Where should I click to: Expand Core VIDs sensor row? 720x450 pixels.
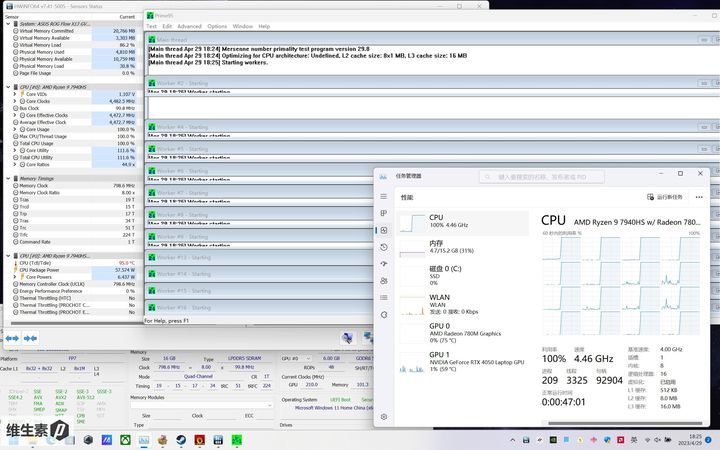[x=15, y=94]
